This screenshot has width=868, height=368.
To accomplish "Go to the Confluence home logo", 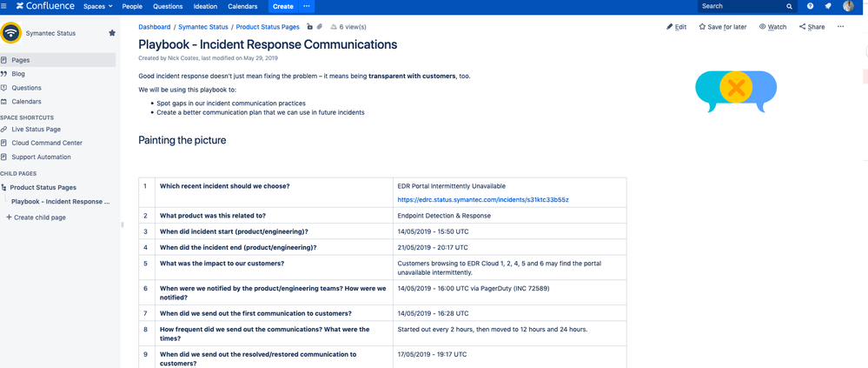I will coord(45,7).
